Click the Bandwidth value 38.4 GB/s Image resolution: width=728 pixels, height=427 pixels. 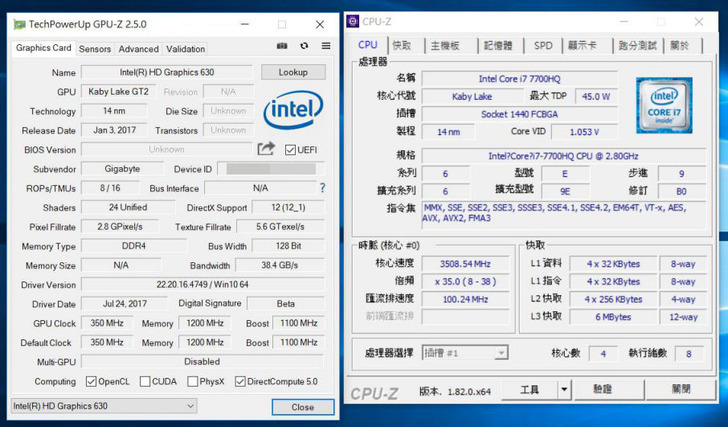pos(280,265)
